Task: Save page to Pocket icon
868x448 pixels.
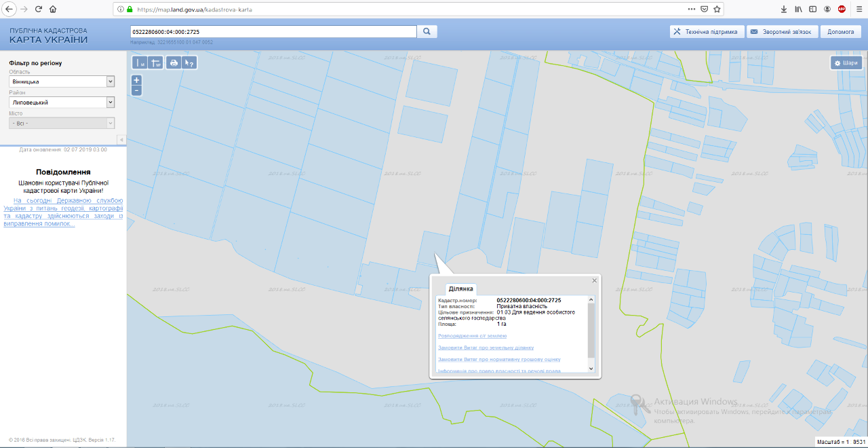Action: (x=705, y=10)
